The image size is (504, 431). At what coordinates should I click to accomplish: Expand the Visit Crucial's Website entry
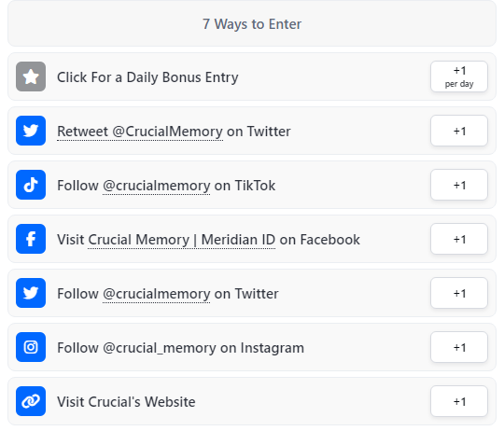252,401
